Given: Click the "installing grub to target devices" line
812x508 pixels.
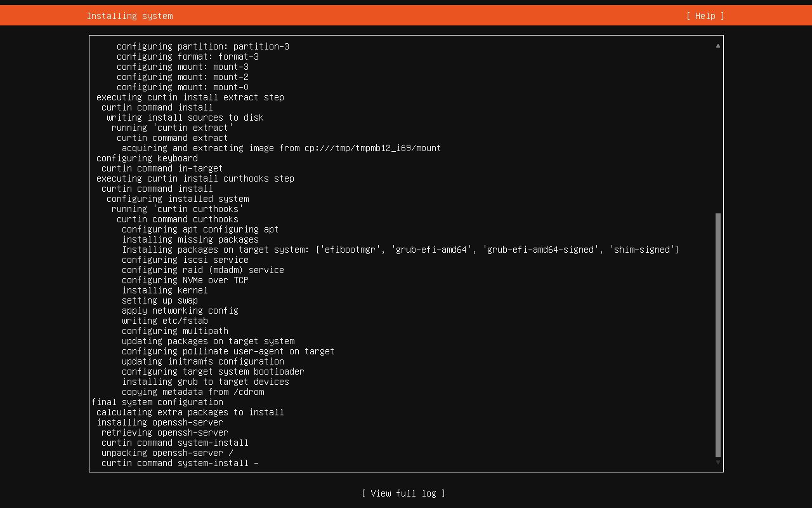Looking at the screenshot, I should point(206,382).
